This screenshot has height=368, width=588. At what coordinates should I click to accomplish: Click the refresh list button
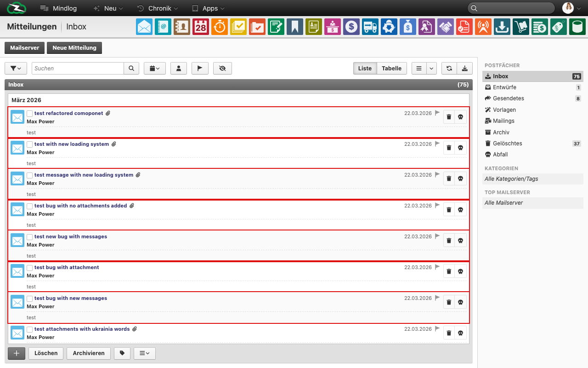pyautogui.click(x=449, y=68)
